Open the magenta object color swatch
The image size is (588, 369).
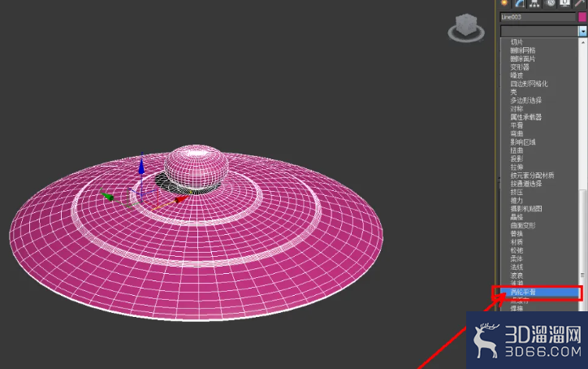583,17
